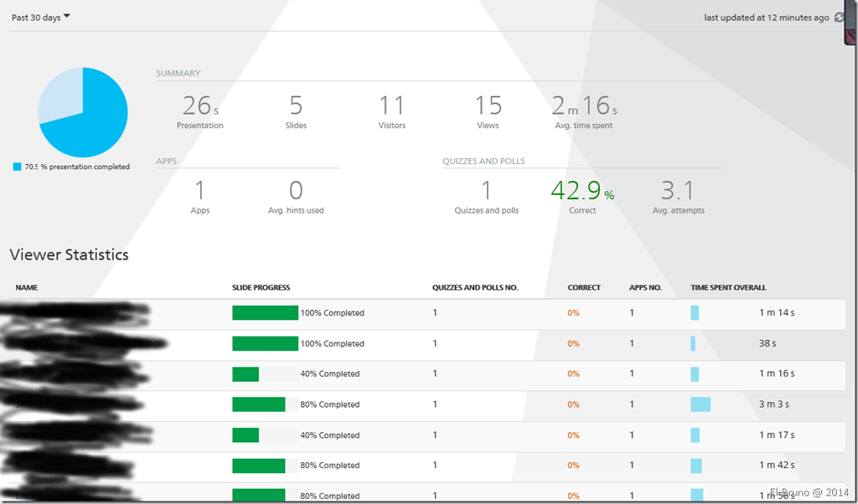Open the Past 30 days dropdown

(x=41, y=18)
